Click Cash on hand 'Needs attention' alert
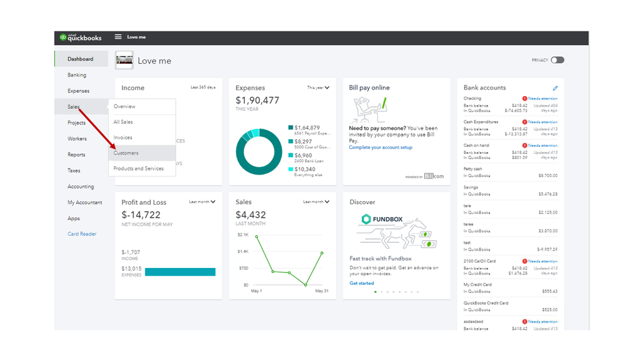Screen dimensions: 644x362 [x=540, y=146]
